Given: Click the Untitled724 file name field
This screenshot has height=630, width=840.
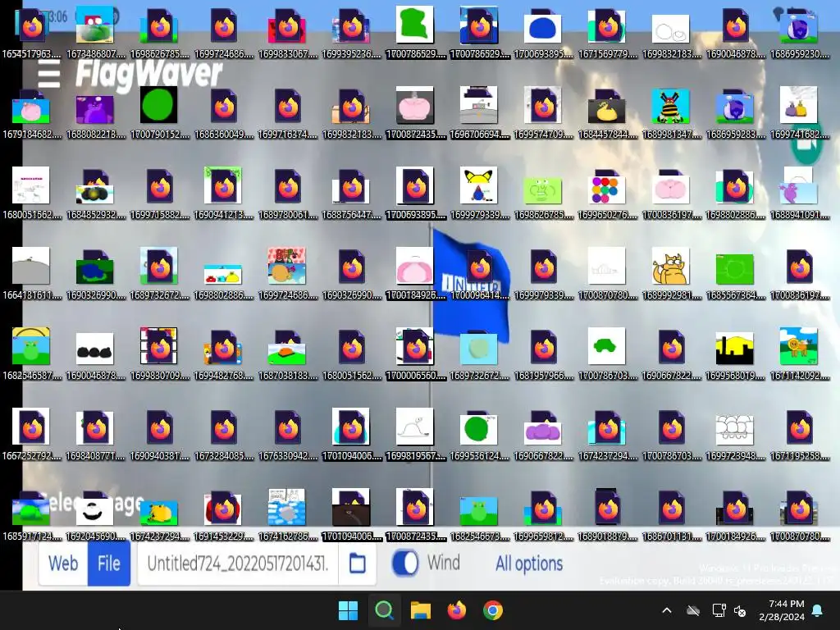Looking at the screenshot, I should (x=238, y=563).
